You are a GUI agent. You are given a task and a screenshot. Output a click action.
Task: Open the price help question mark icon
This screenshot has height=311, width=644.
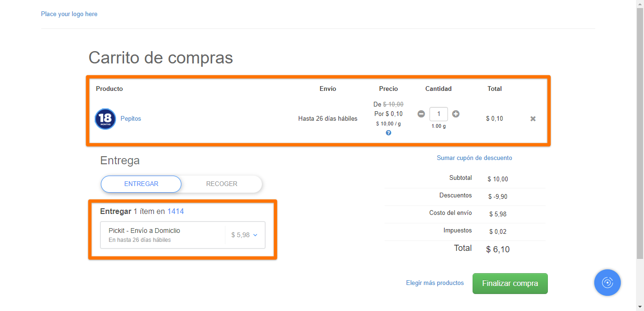[x=388, y=133]
